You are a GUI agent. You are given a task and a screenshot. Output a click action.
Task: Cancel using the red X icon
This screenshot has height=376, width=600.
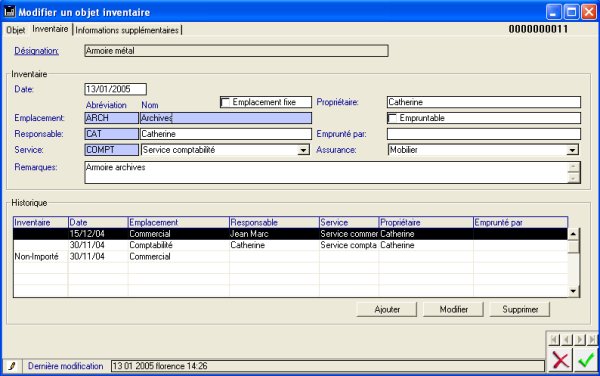561,360
